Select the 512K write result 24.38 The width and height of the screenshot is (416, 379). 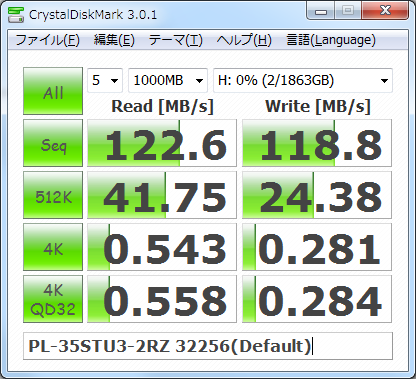pyautogui.click(x=317, y=195)
